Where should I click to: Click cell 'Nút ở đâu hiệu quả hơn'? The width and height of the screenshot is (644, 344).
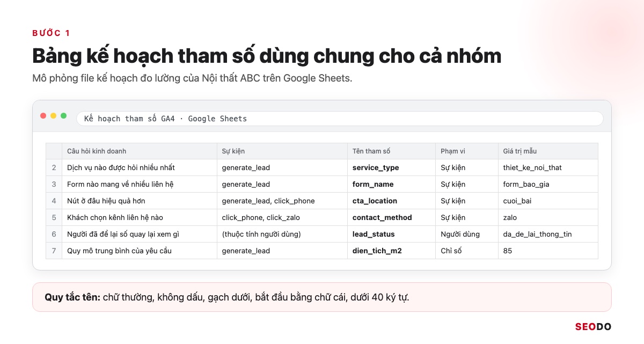(x=140, y=201)
